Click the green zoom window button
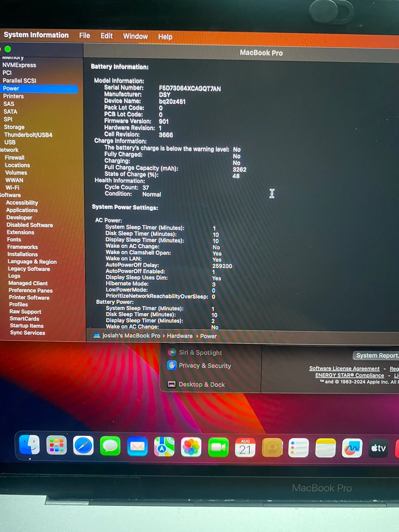 click(x=8, y=49)
